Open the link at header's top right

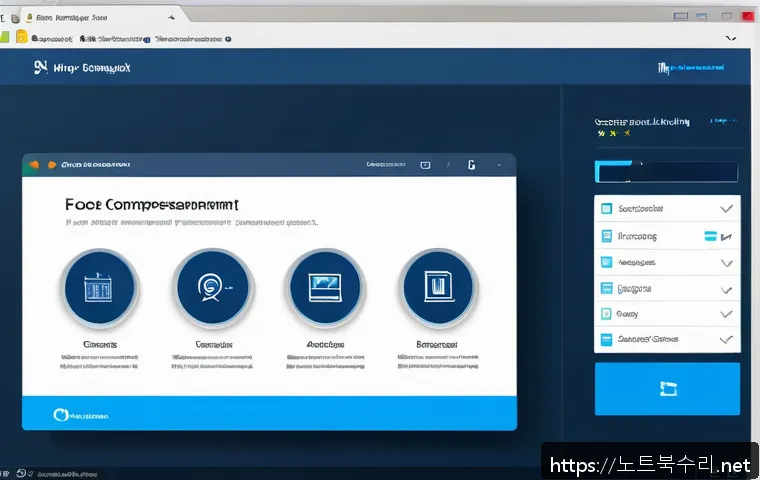point(690,68)
